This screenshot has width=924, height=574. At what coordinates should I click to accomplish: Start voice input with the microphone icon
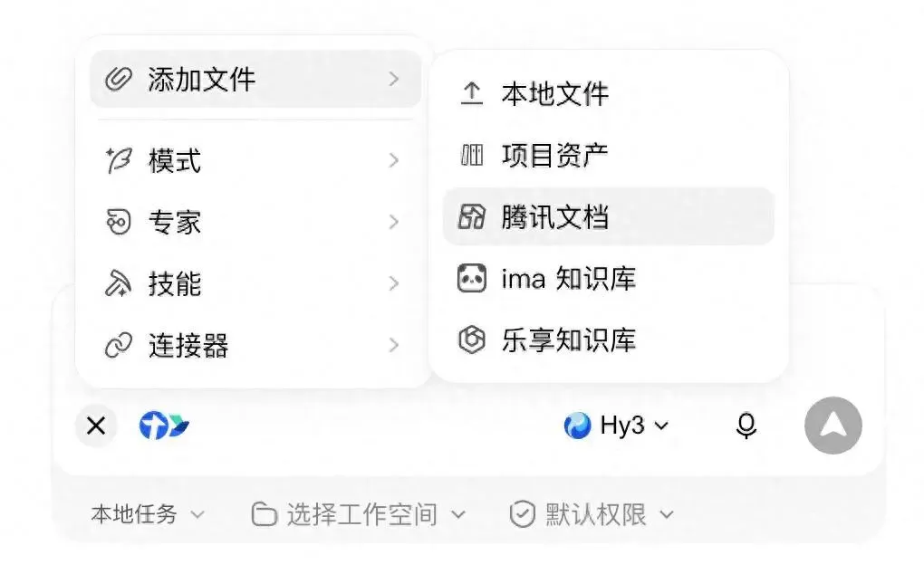(746, 426)
